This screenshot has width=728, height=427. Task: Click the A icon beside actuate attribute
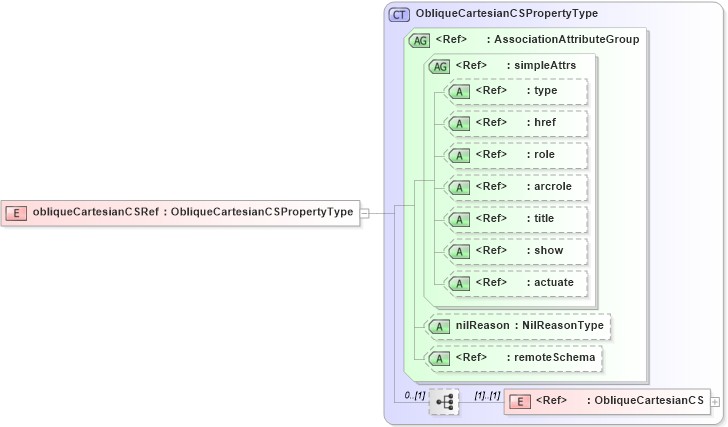pyautogui.click(x=459, y=284)
